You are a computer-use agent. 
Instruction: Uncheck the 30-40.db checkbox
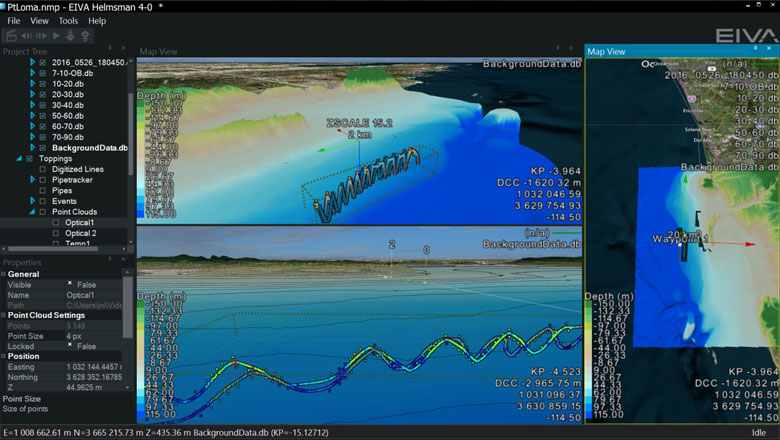pyautogui.click(x=43, y=105)
